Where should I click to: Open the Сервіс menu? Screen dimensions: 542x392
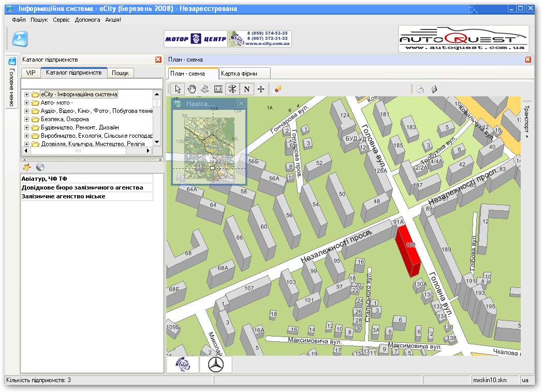(61, 20)
